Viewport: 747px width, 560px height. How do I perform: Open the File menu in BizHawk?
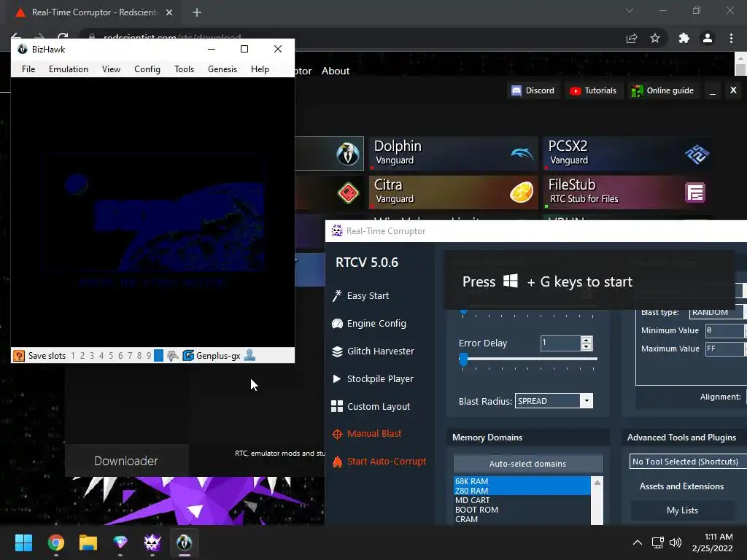tap(28, 69)
